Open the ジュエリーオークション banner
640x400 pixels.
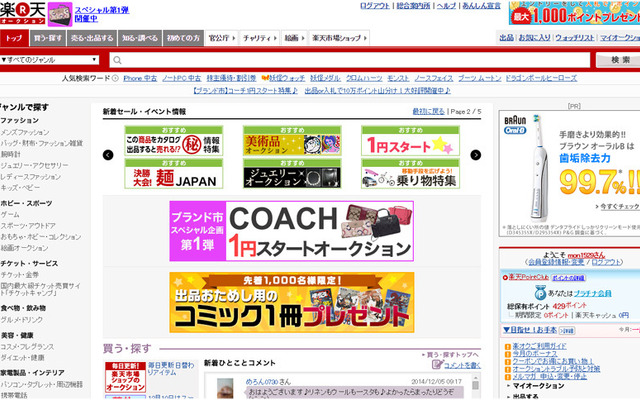(292, 173)
